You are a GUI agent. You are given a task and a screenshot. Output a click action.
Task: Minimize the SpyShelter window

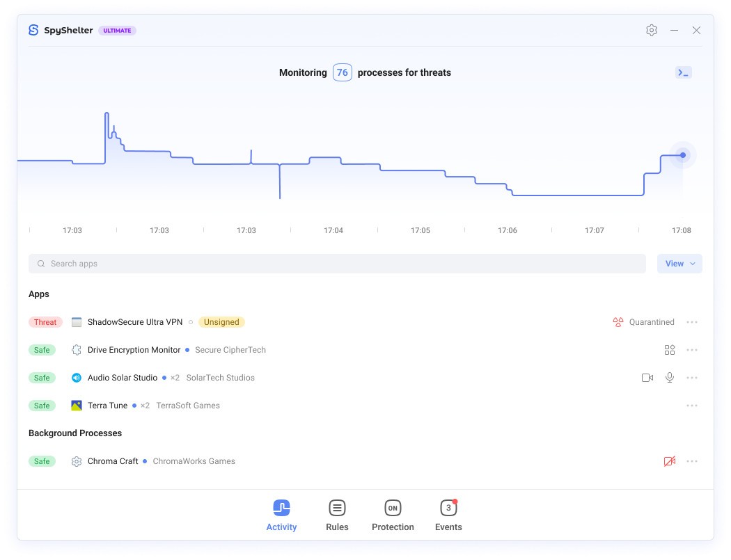click(674, 31)
